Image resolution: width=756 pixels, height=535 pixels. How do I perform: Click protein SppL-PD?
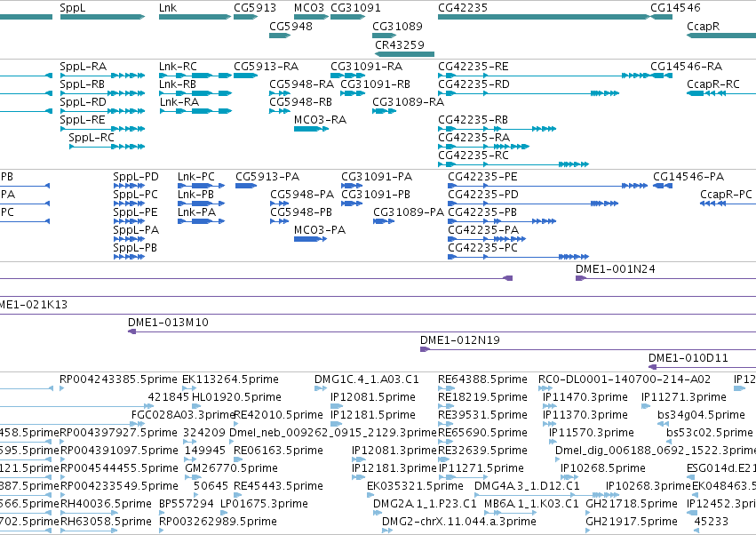click(129, 186)
